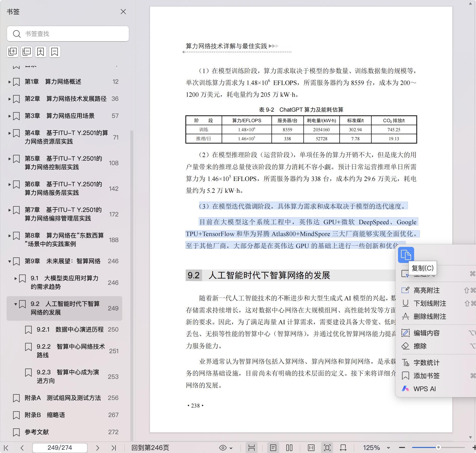This screenshot has height=453, width=476.
Task: Open the 125% zoom level dropdown
Action: point(388,448)
